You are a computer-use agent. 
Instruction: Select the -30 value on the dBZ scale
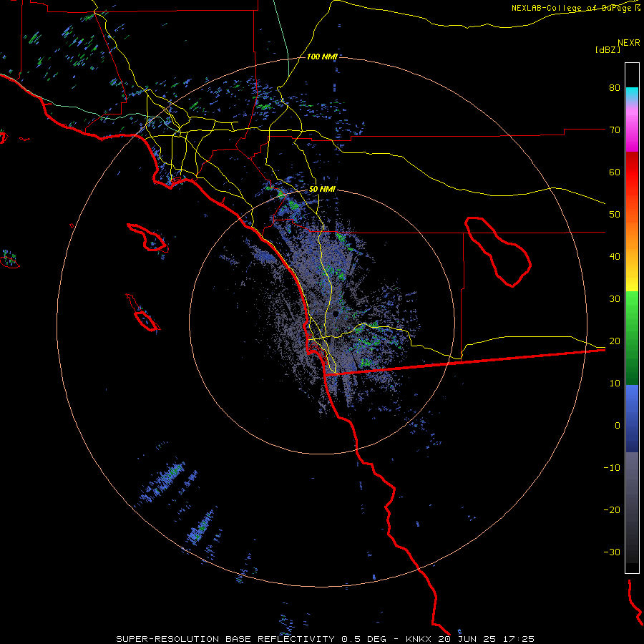coord(612,552)
